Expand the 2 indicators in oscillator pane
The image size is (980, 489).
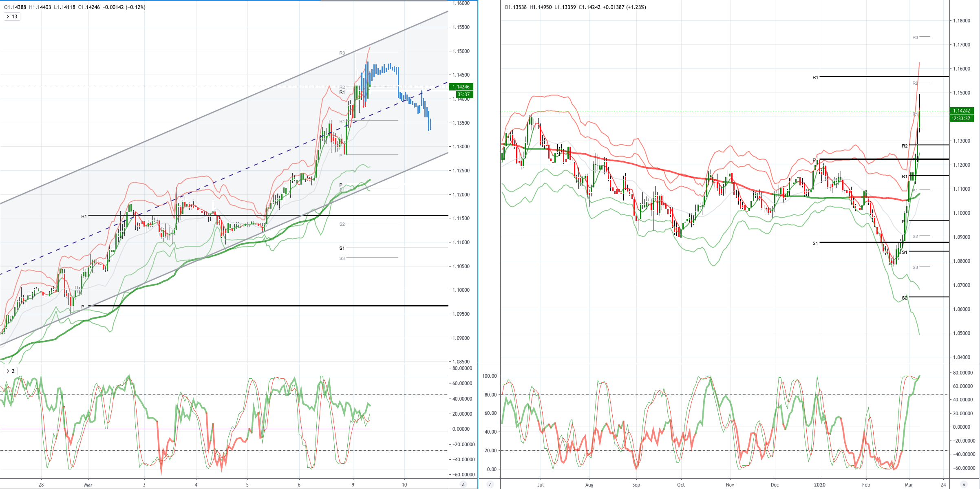tap(11, 371)
